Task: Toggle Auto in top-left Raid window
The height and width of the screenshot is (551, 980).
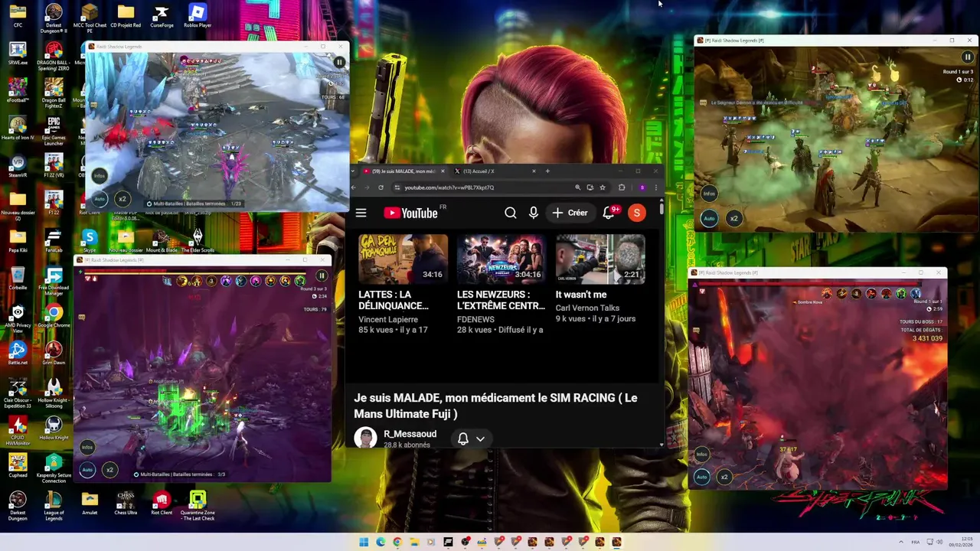Action: tap(99, 199)
